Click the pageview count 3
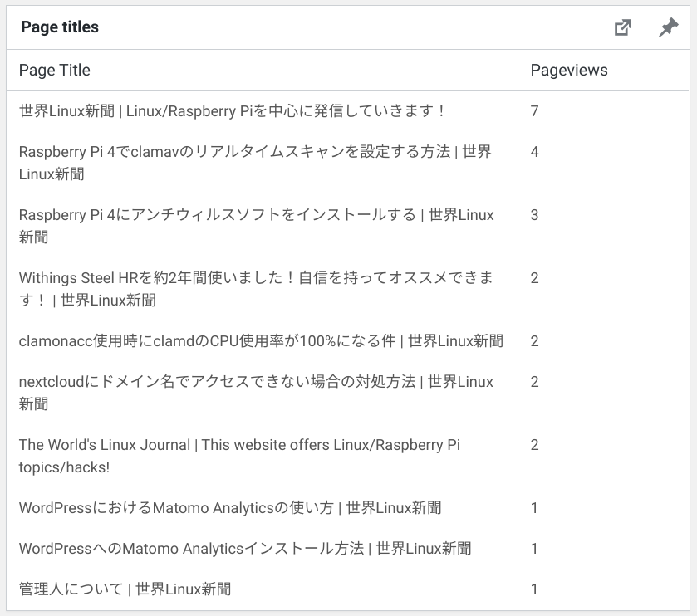The height and width of the screenshot is (616, 697). point(534,215)
